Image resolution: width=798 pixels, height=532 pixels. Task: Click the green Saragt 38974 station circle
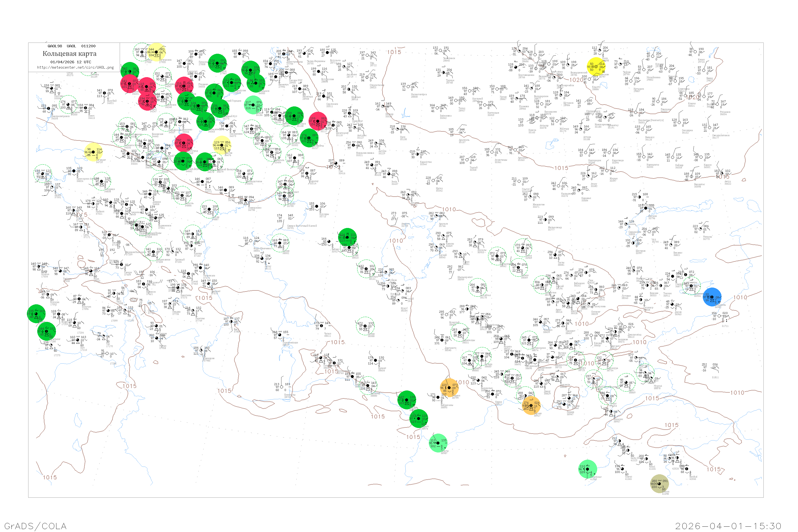click(419, 418)
